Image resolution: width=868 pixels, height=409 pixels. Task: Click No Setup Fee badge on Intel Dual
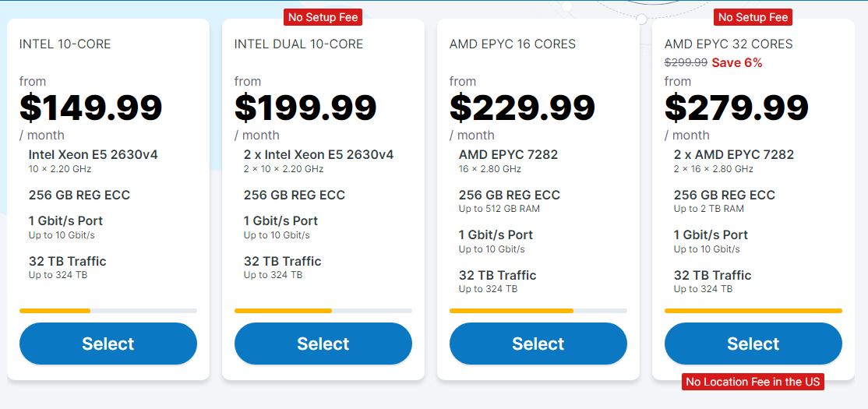(323, 17)
